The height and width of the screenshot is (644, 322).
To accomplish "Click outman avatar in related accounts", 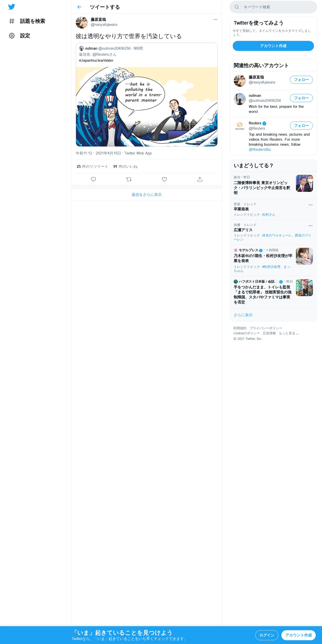I will point(240,99).
